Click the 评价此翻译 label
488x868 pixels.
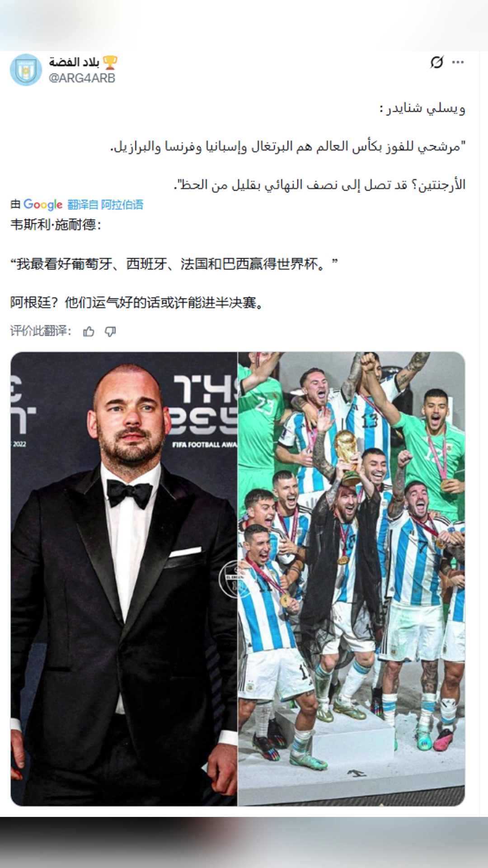tap(41, 331)
